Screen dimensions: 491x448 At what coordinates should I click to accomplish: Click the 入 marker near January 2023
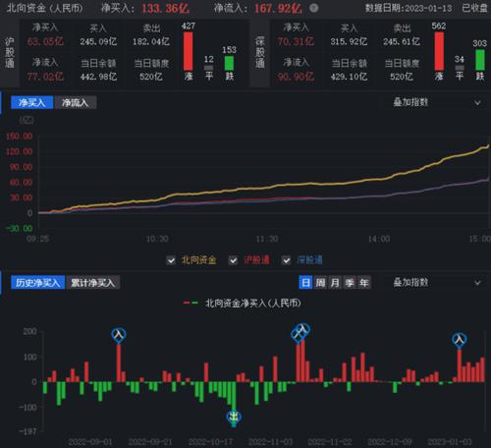pyautogui.click(x=460, y=340)
